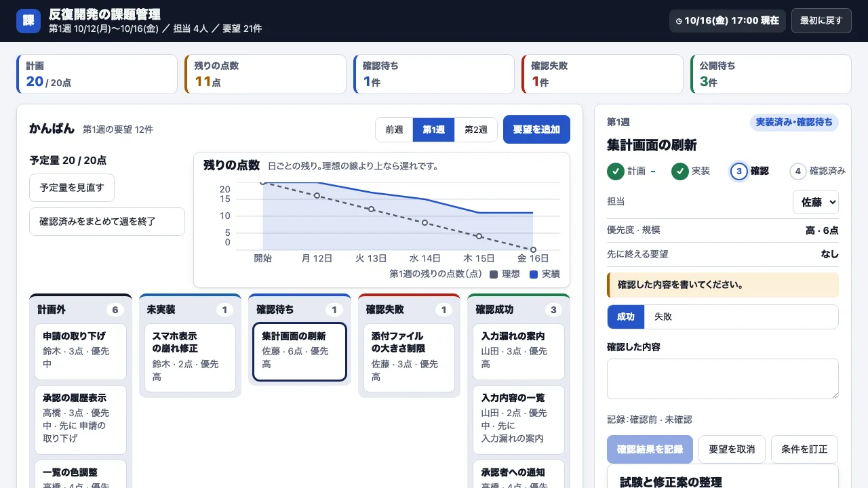Click the 実績 legend color swatch
This screenshot has width=868, height=488.
[534, 274]
